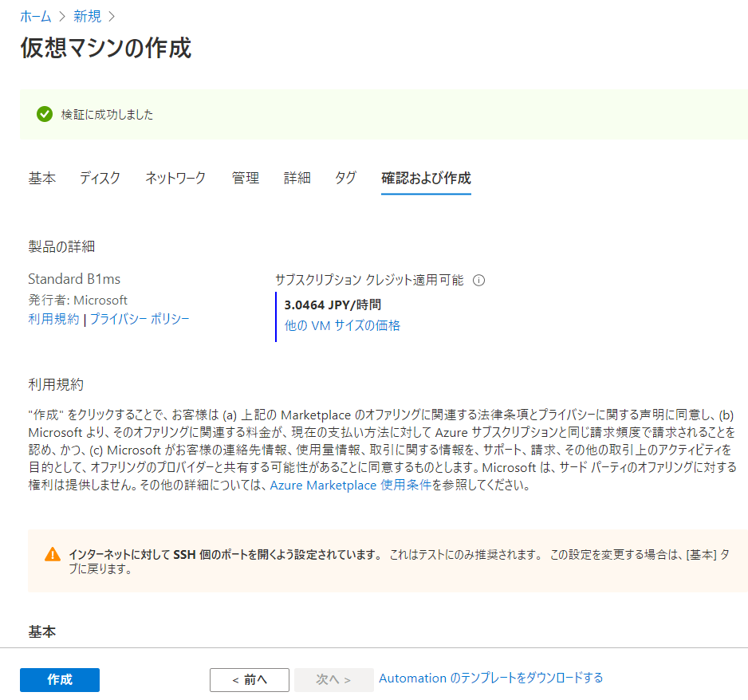The height and width of the screenshot is (700, 748).
Task: Click the 作成 button to create the VM
Action: [59, 679]
